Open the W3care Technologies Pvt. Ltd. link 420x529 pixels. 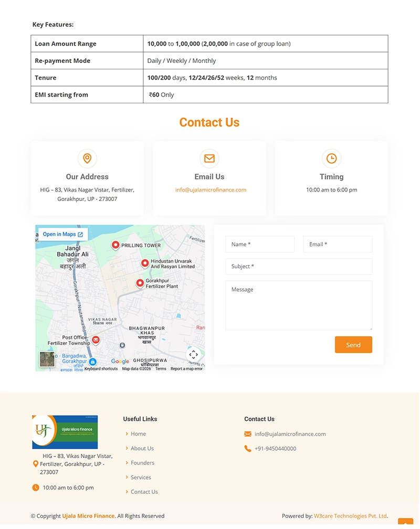point(351,516)
